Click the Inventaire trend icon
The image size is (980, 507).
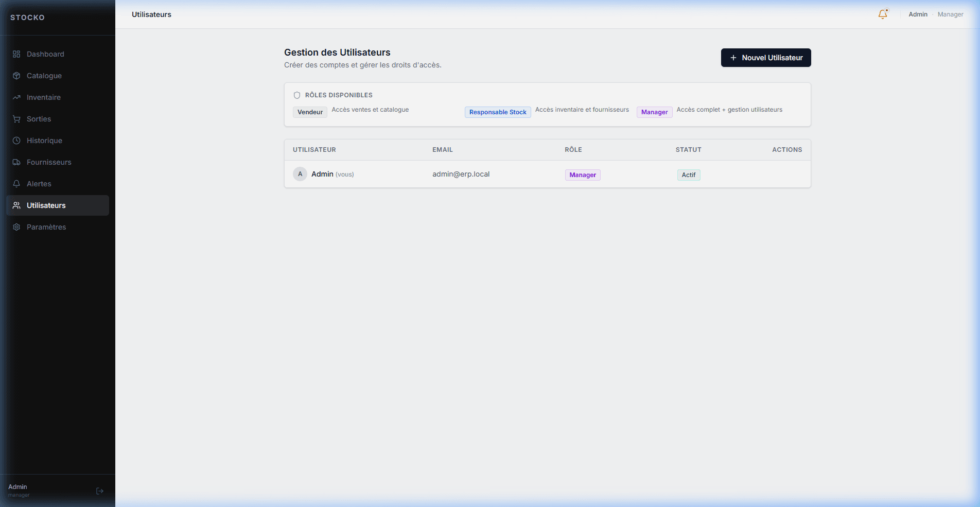coord(16,97)
